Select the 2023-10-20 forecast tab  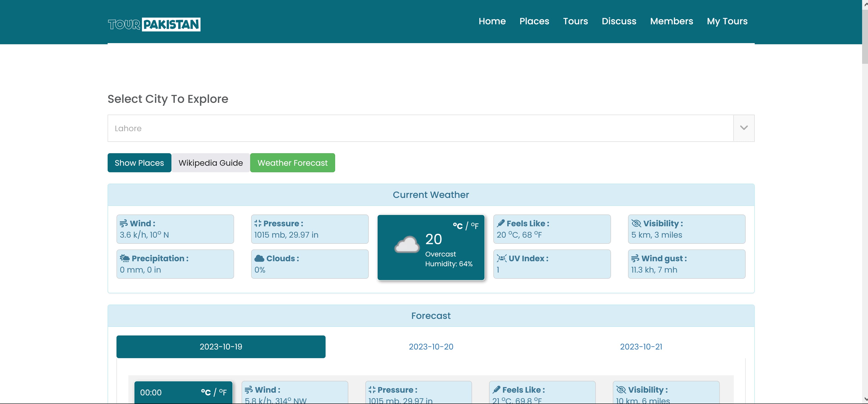[x=431, y=347]
